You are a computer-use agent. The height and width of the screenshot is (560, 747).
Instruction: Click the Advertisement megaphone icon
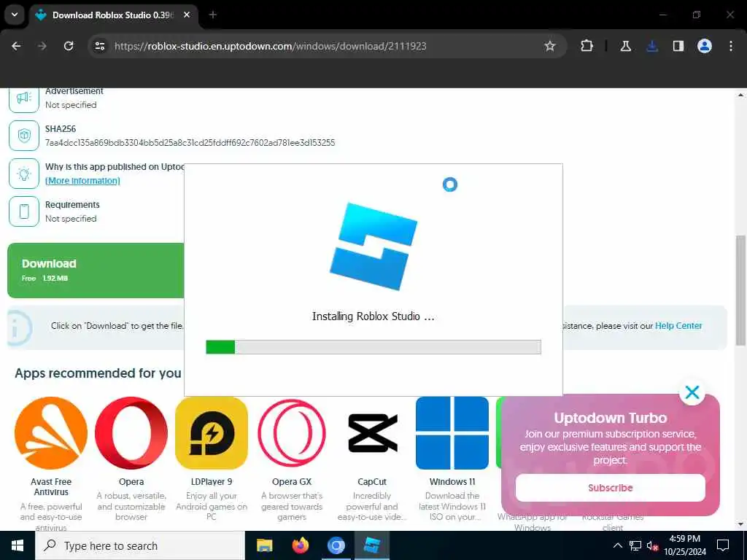(24, 98)
